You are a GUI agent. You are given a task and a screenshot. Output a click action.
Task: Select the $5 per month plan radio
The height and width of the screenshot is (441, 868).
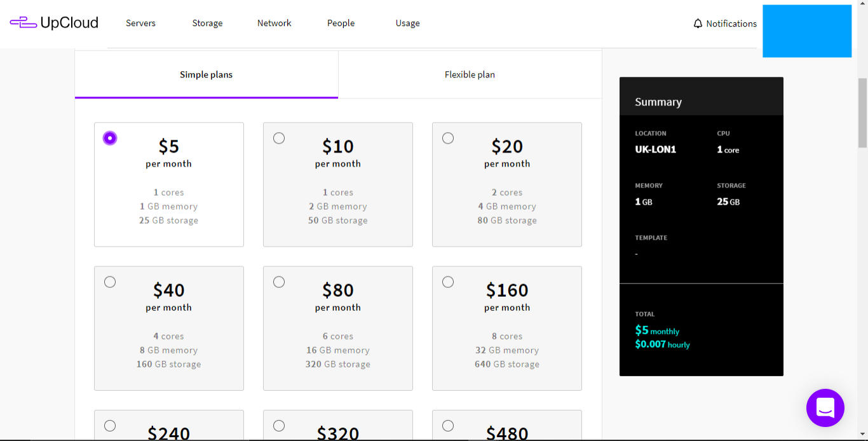(x=110, y=138)
